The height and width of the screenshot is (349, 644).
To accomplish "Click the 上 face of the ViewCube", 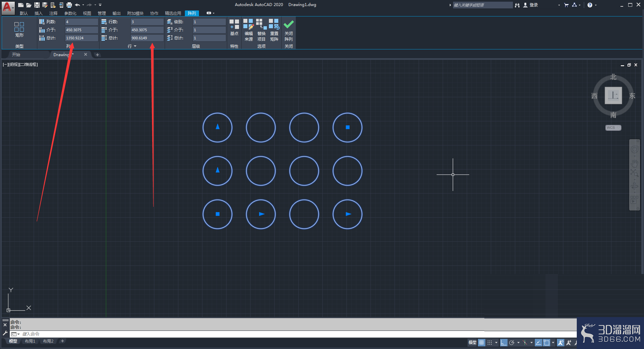I will [x=613, y=95].
